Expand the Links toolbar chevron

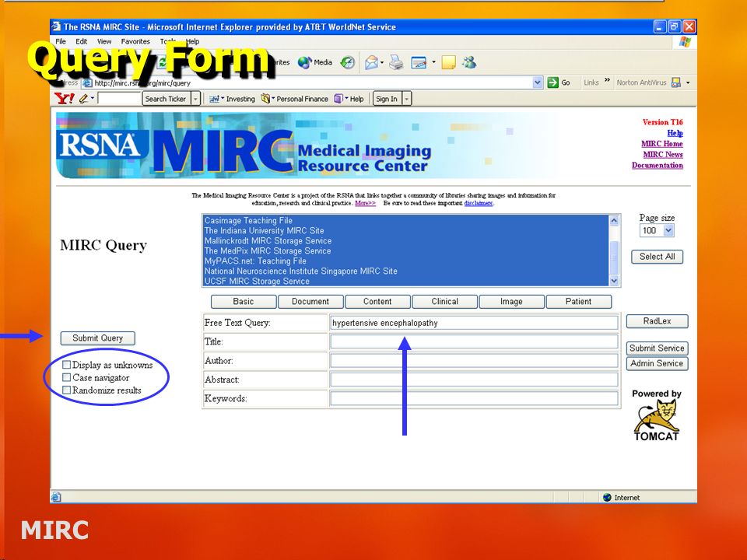[608, 80]
